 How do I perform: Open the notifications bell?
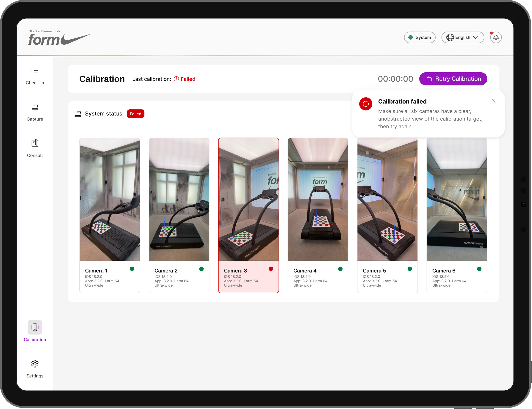coord(496,37)
